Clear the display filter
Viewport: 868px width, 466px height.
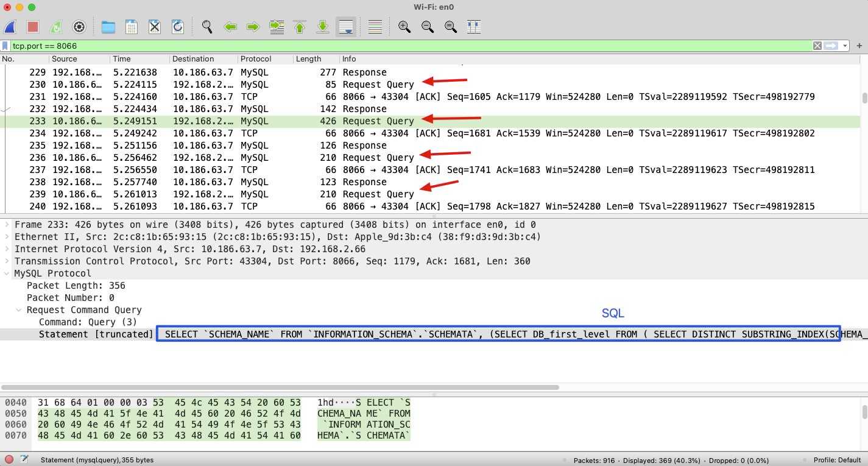[x=817, y=46]
